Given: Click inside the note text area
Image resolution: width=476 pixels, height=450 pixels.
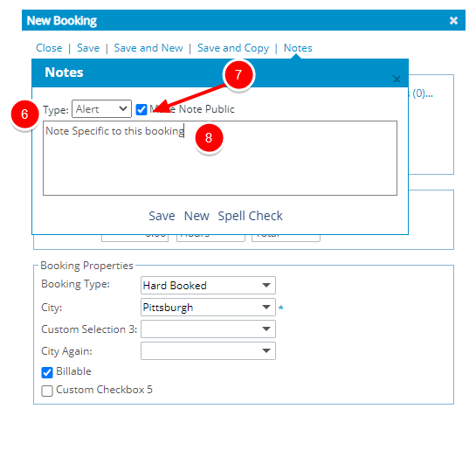Looking at the screenshot, I should pos(220,158).
